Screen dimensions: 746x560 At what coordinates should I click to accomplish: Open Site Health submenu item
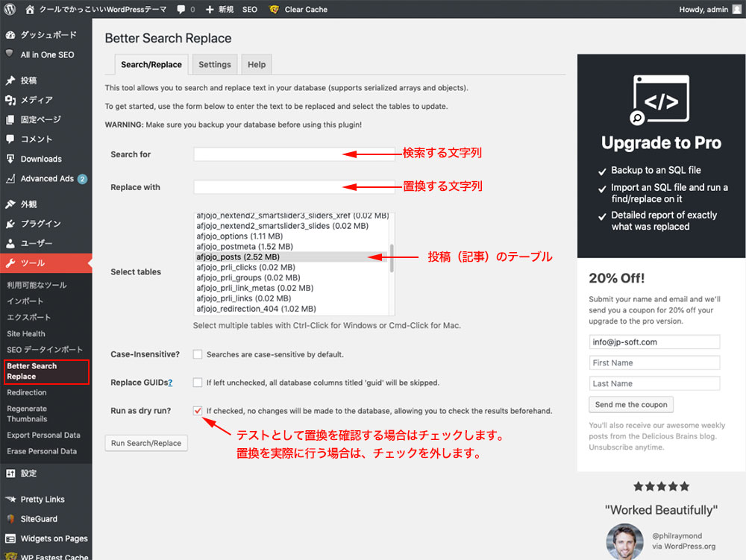pos(26,334)
